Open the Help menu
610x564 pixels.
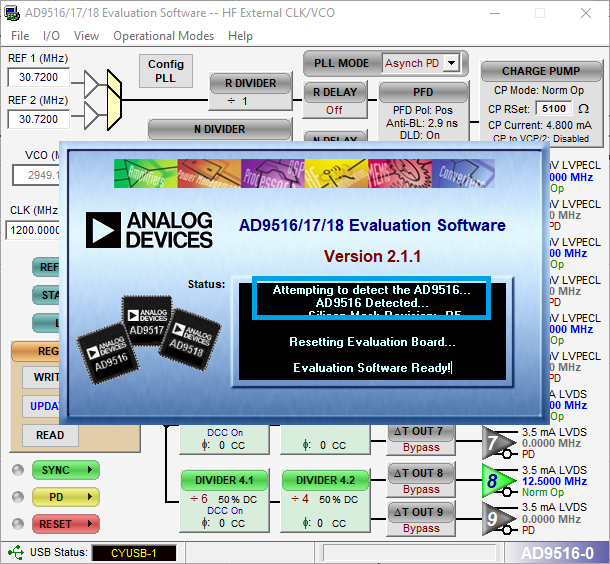click(240, 36)
